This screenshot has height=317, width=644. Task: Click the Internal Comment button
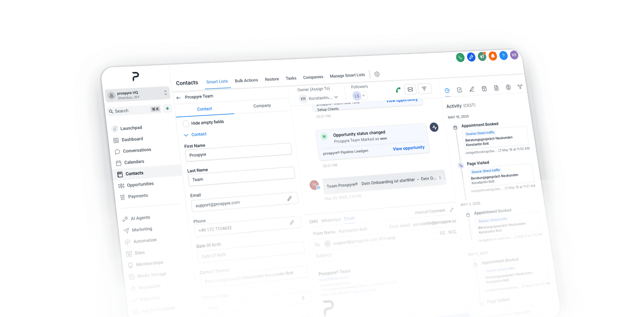430,212
